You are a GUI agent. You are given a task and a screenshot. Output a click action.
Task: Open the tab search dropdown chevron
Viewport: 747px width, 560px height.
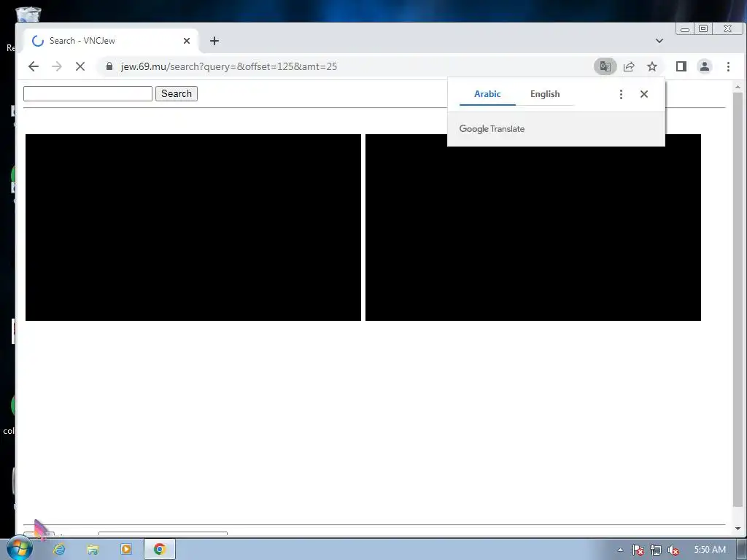(659, 41)
